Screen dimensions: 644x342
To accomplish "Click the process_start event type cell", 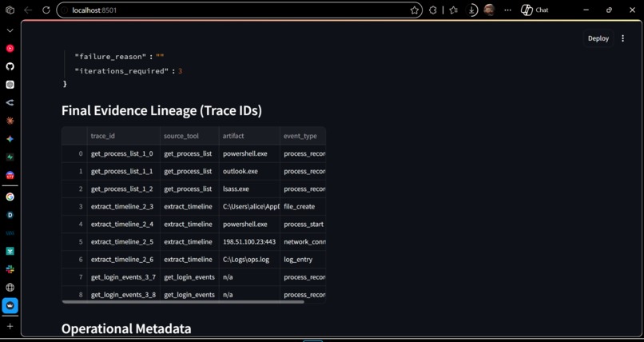I will pos(303,225).
